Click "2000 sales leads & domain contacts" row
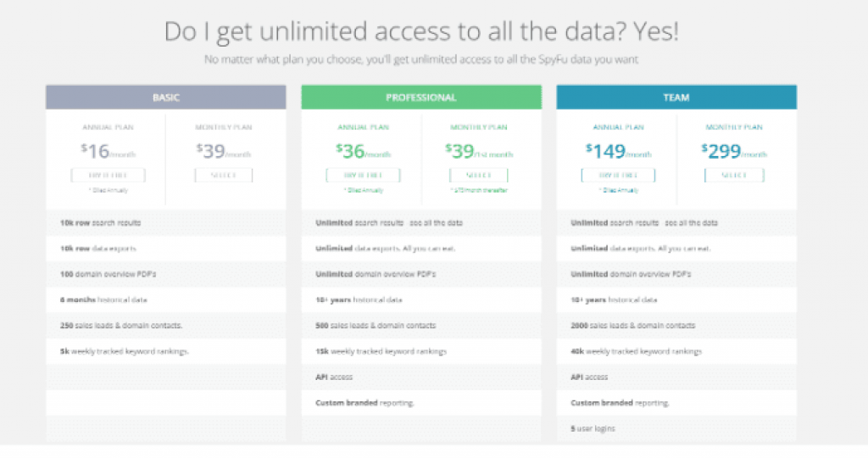The image size is (868, 458). (x=633, y=325)
